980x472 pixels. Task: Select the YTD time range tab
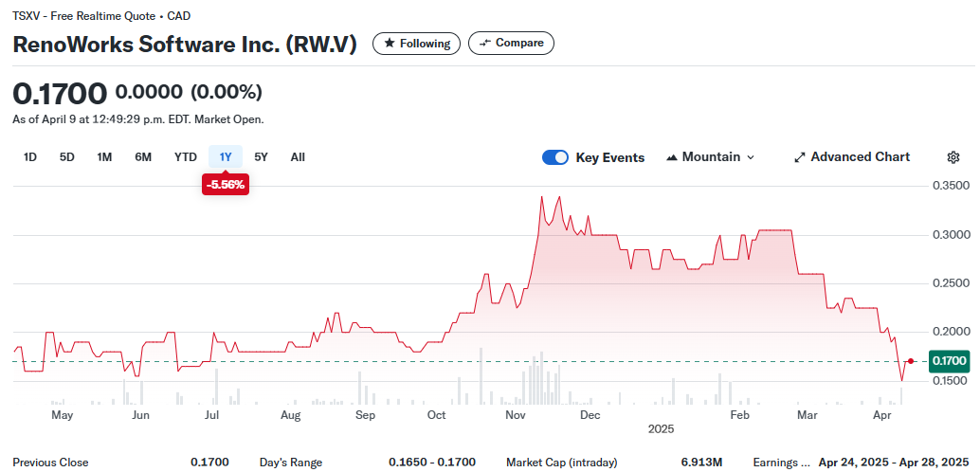185,157
